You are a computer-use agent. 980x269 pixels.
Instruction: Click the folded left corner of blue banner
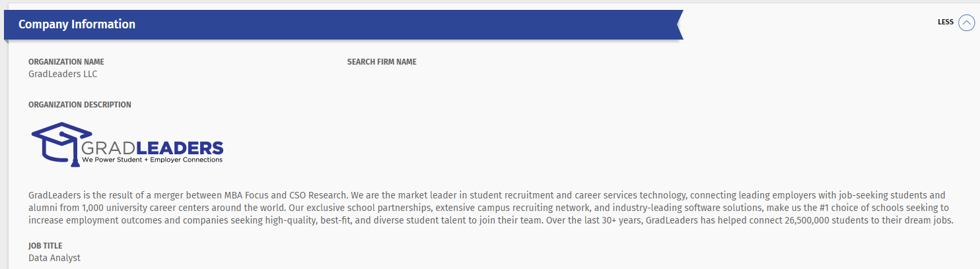tap(7, 42)
